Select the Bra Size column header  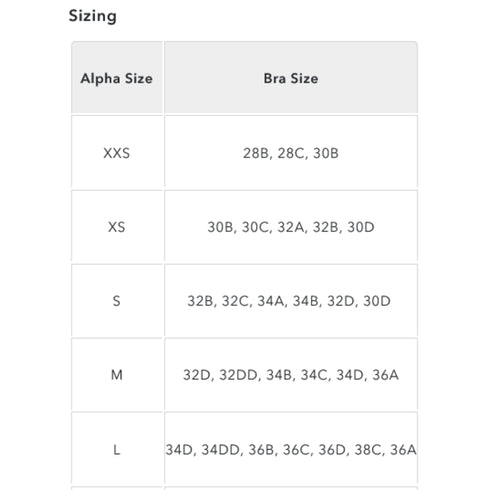point(291,78)
